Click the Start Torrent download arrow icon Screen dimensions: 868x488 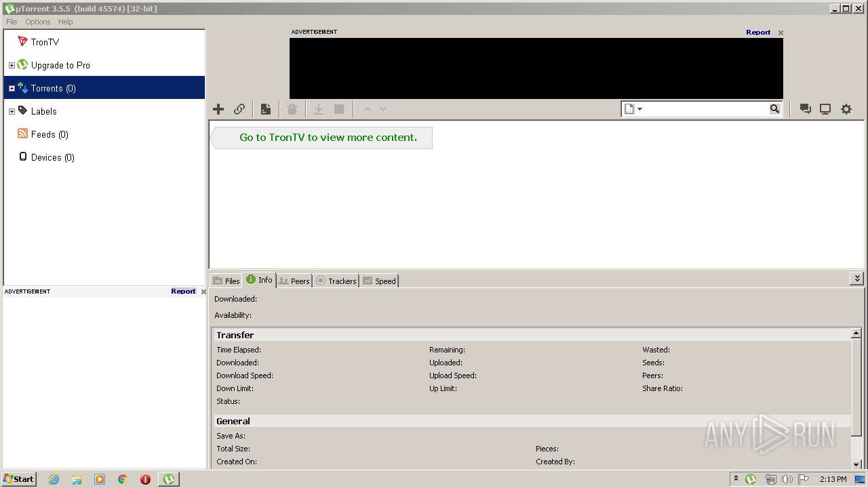click(318, 109)
